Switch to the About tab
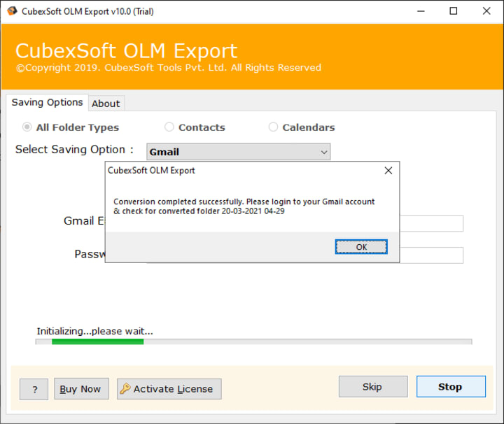Viewport: 504px width, 424px height. pyautogui.click(x=106, y=104)
